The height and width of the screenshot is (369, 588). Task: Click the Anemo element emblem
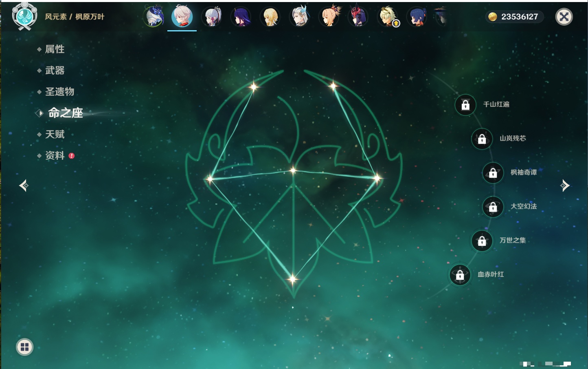click(25, 16)
